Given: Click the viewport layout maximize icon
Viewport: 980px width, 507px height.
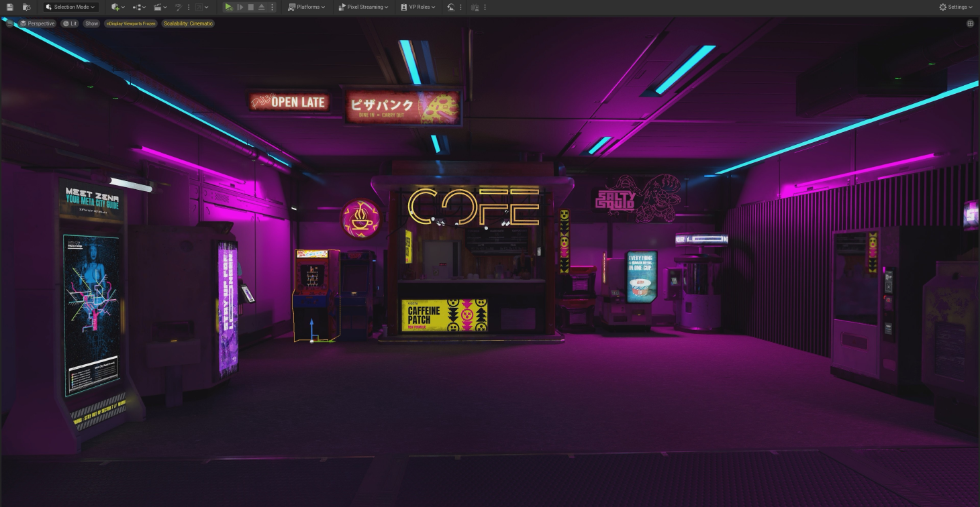Looking at the screenshot, I should [970, 23].
